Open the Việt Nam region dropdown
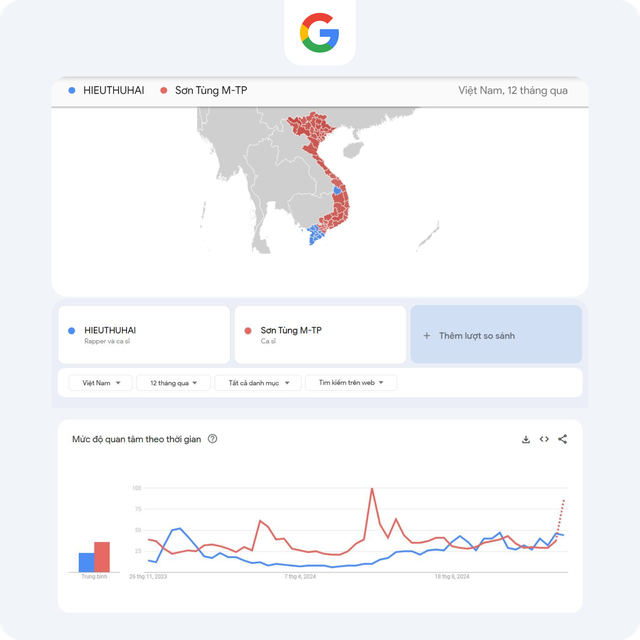 click(100, 383)
